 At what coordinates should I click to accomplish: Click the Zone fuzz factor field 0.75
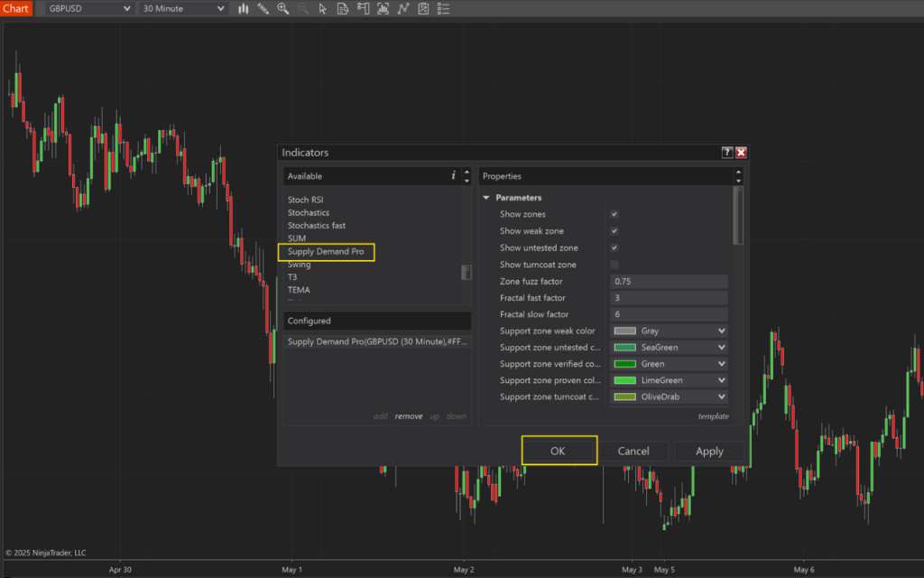pyautogui.click(x=669, y=282)
